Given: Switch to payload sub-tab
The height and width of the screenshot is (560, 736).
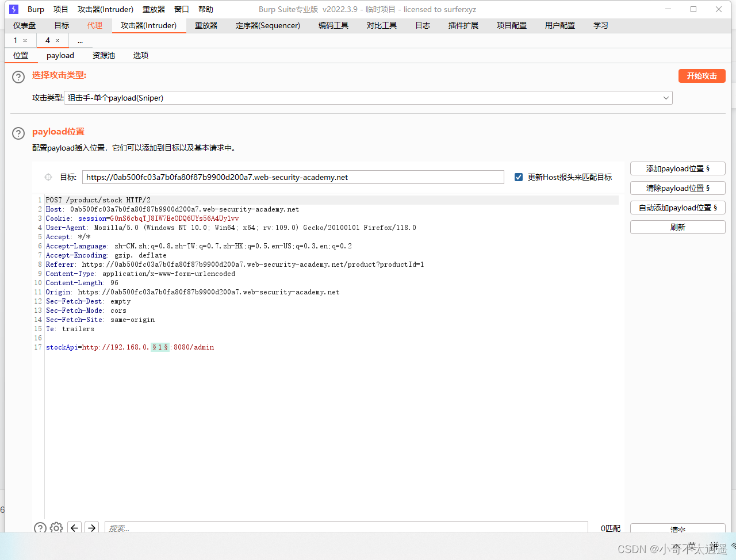Looking at the screenshot, I should tap(60, 55).
